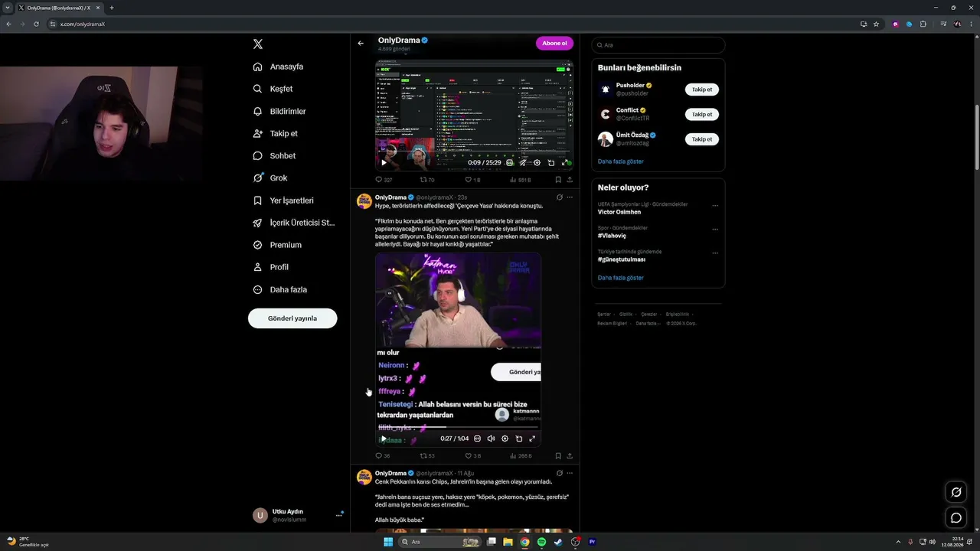Image resolution: width=980 pixels, height=551 pixels.
Task: Follow Conflict with Takip et
Action: pyautogui.click(x=702, y=115)
